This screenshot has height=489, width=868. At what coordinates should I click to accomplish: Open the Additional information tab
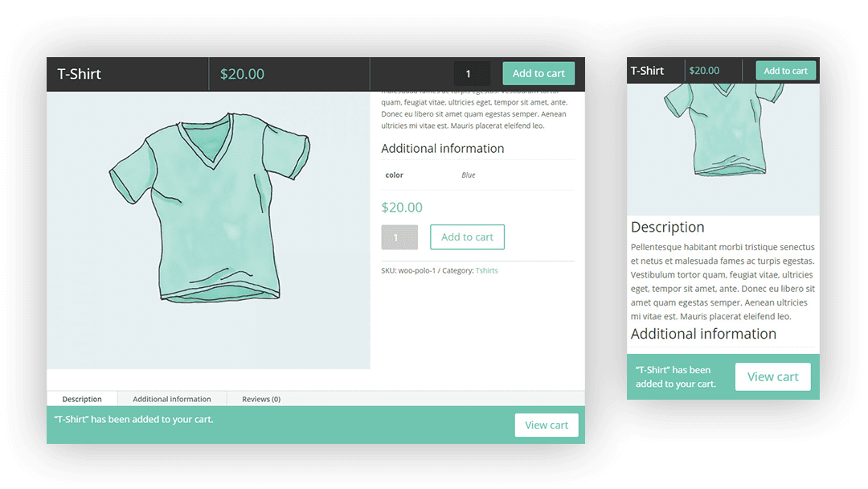tap(172, 399)
